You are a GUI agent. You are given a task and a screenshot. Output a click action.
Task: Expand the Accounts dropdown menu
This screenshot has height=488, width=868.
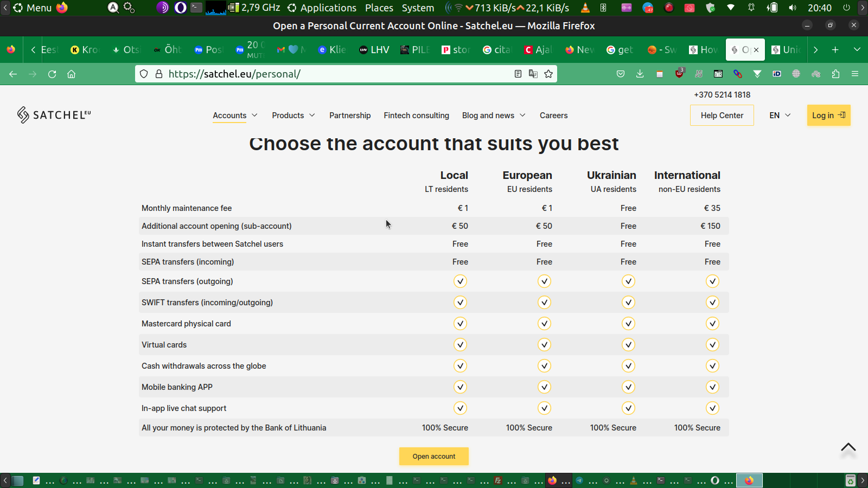click(235, 115)
